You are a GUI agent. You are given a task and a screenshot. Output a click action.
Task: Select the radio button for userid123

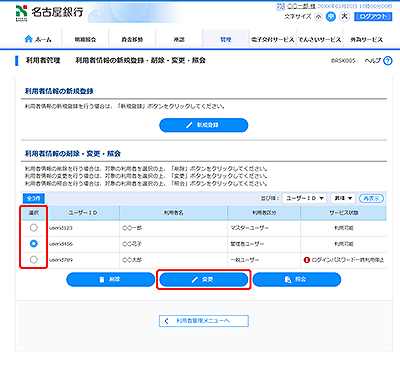click(34, 228)
